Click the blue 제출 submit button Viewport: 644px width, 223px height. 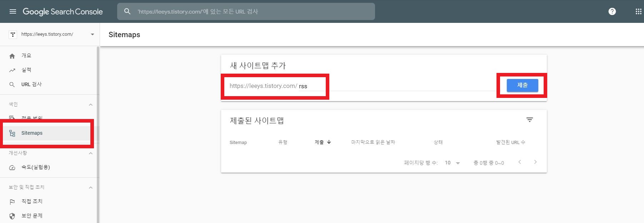pos(522,85)
